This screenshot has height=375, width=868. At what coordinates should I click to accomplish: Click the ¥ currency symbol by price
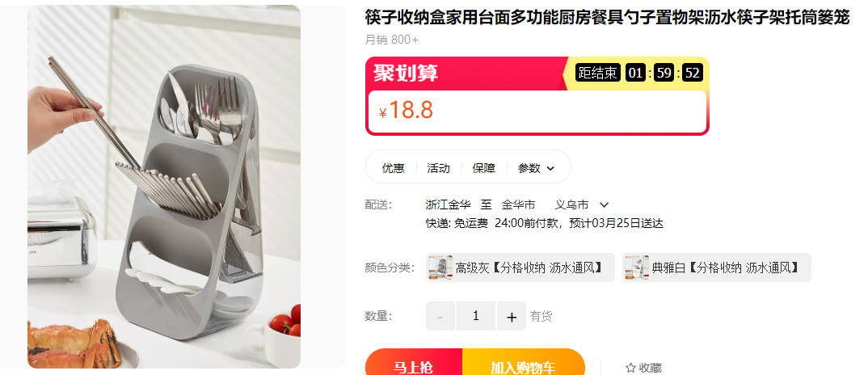(x=382, y=113)
